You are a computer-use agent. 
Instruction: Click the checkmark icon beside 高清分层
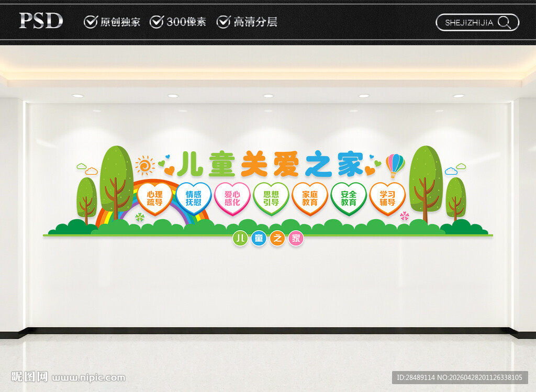tap(224, 21)
